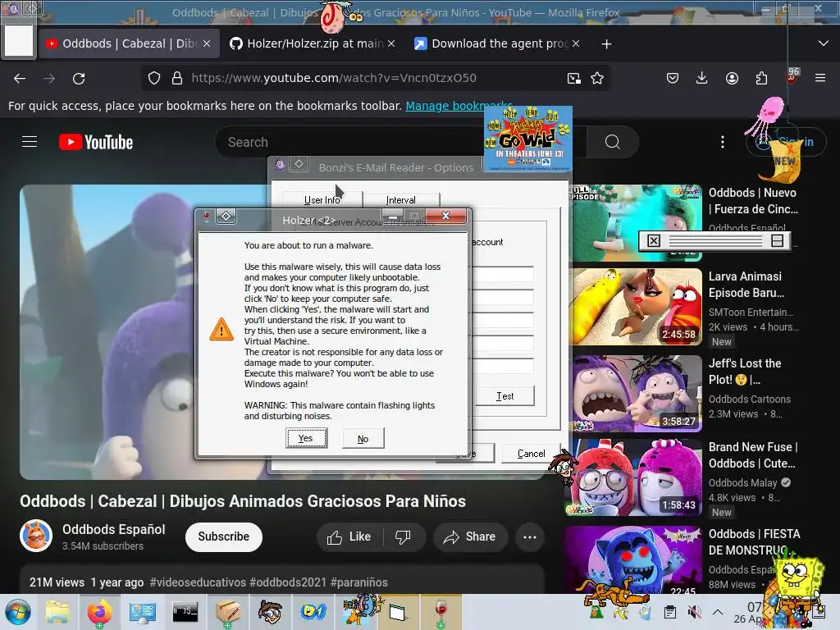Open tracking protection shield icon
840x630 pixels.
[154, 78]
